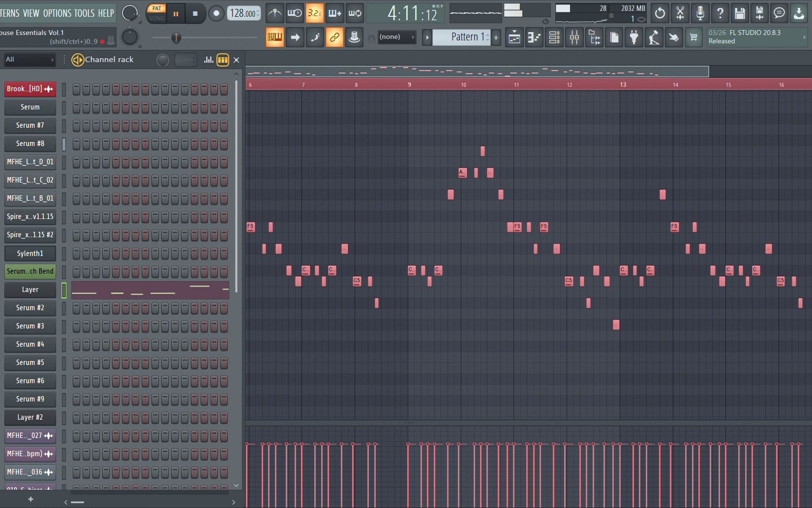Open the shopping cart content library
Image resolution: width=812 pixels, height=508 pixels.
pyautogui.click(x=693, y=37)
